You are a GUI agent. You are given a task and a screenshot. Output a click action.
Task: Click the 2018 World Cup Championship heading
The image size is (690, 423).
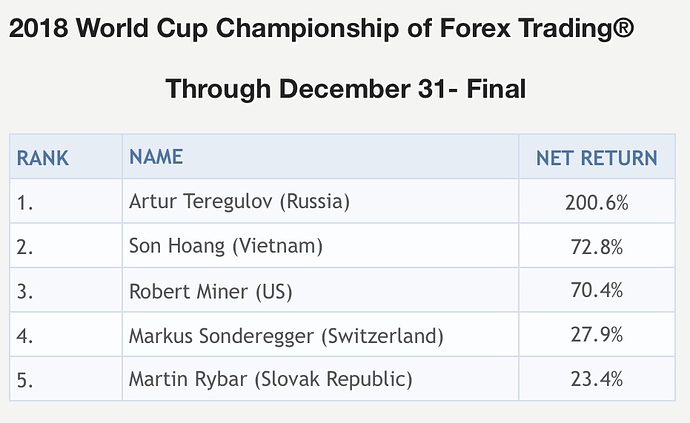pyautogui.click(x=321, y=28)
